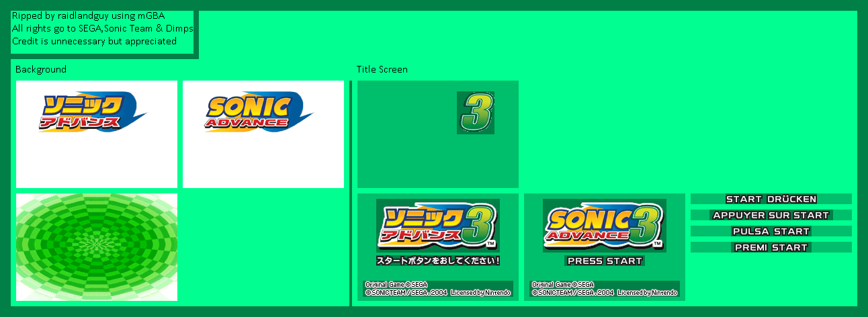Viewport: 868px width, 317px height.
Task: Click the 'Background' section label
Action: [41, 69]
